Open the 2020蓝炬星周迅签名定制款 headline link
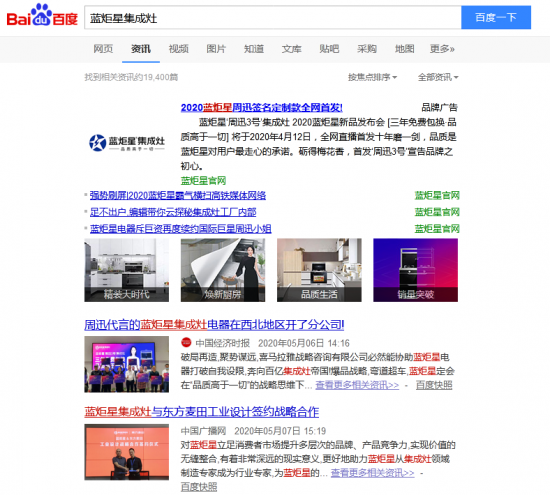 click(x=262, y=107)
